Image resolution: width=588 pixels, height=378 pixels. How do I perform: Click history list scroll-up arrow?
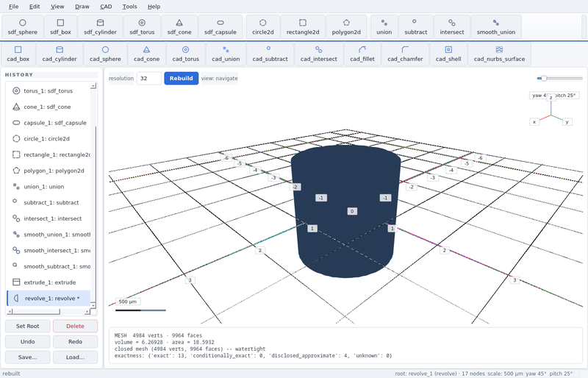pos(93,86)
